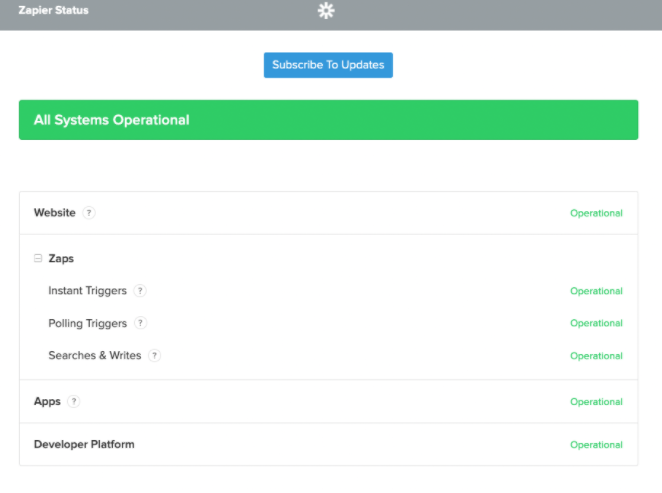Open the Zapier Status header link

coord(53,10)
